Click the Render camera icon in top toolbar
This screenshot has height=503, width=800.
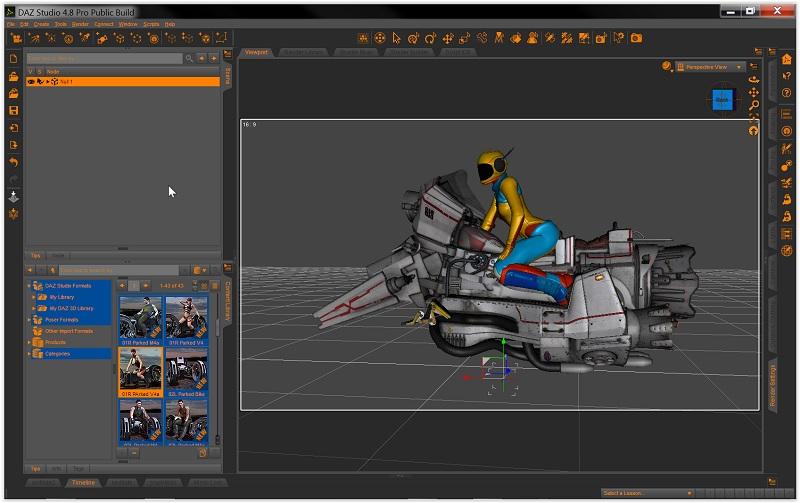coord(635,38)
